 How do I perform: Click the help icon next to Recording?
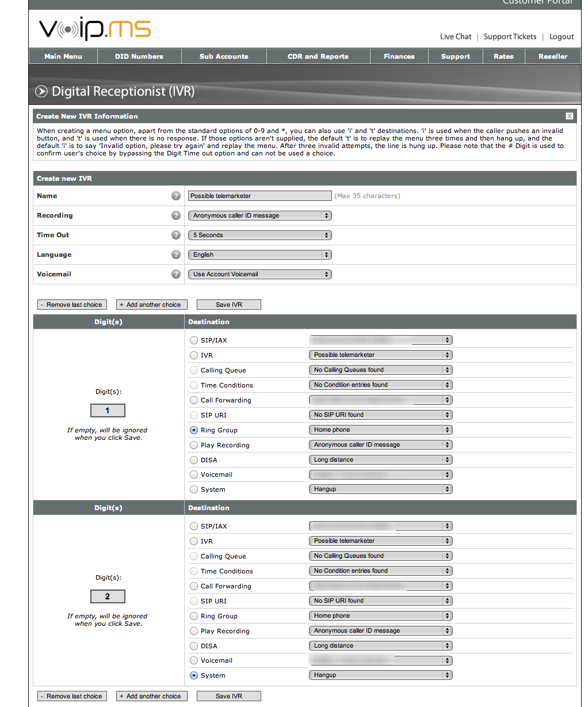176,215
